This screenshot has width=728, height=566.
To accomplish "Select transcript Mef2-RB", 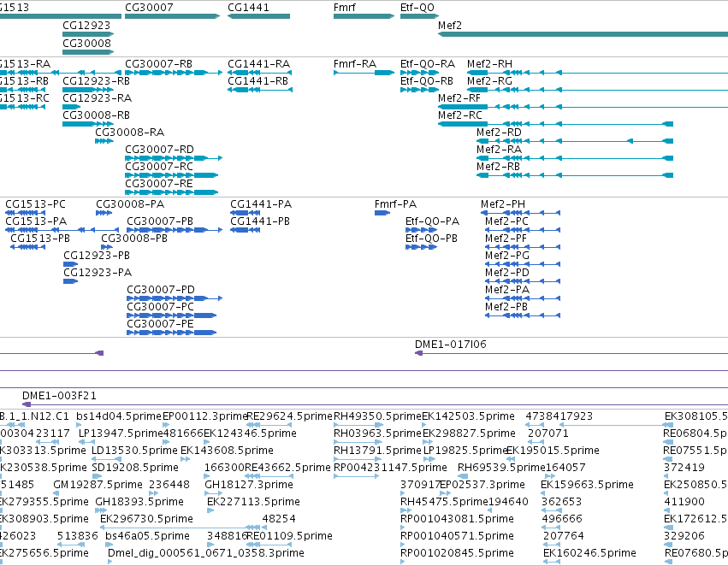I will click(498, 167).
